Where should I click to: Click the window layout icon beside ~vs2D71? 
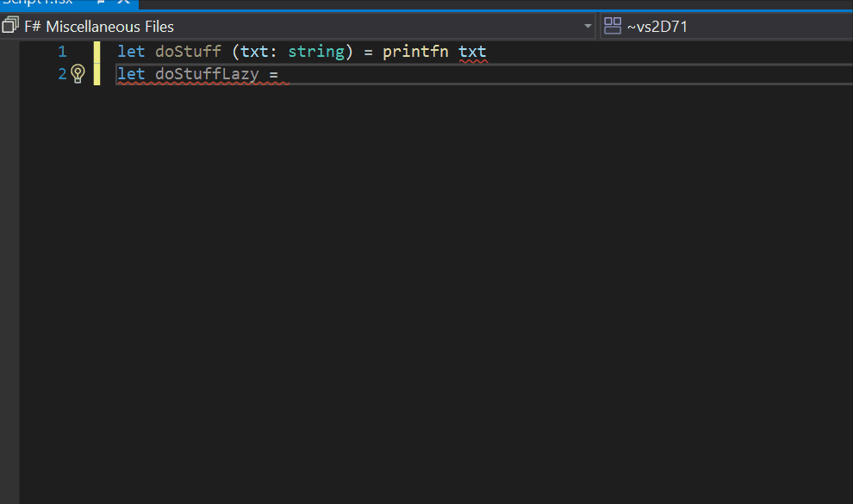(x=612, y=26)
